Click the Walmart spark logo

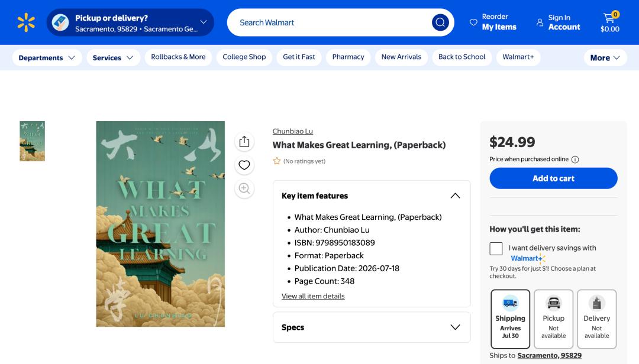pyautogui.click(x=26, y=22)
